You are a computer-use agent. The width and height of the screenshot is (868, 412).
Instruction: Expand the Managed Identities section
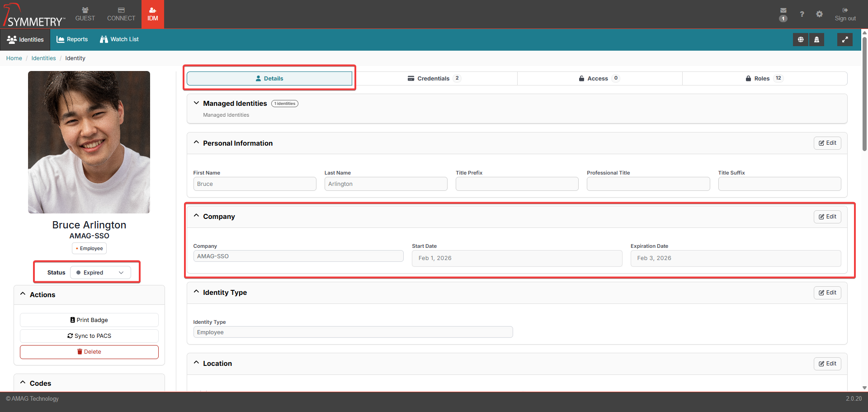tap(197, 103)
